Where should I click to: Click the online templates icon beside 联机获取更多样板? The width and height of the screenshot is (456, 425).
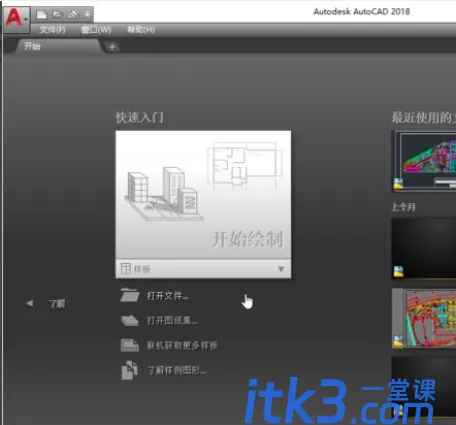130,345
